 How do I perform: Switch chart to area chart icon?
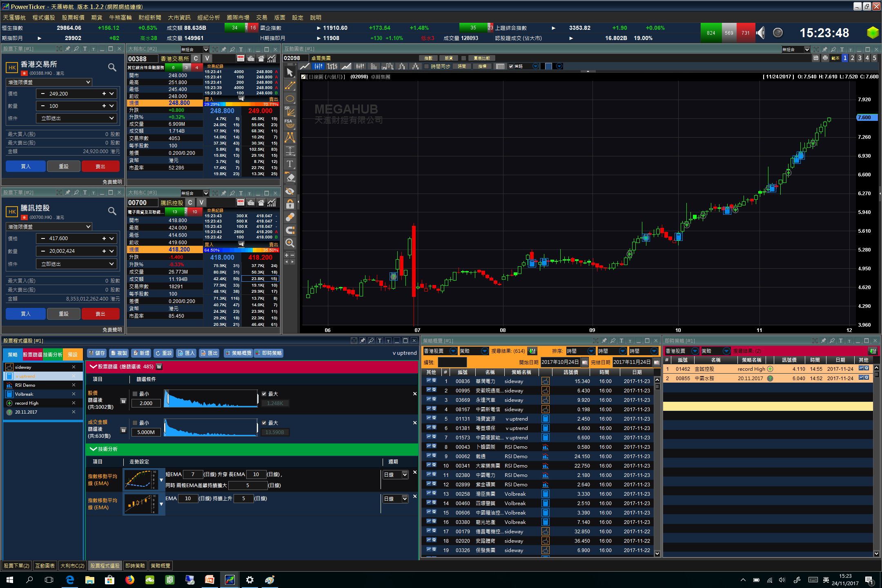pos(346,66)
